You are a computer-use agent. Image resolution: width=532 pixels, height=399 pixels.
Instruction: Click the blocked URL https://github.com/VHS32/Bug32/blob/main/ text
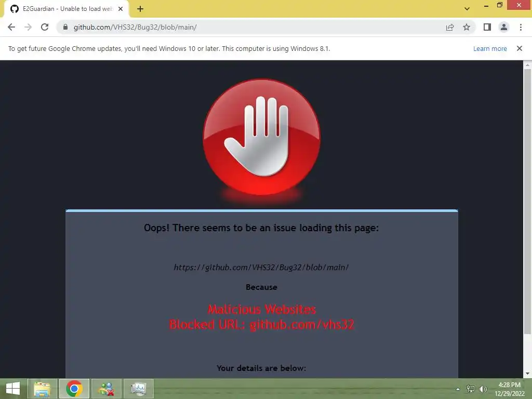(261, 268)
